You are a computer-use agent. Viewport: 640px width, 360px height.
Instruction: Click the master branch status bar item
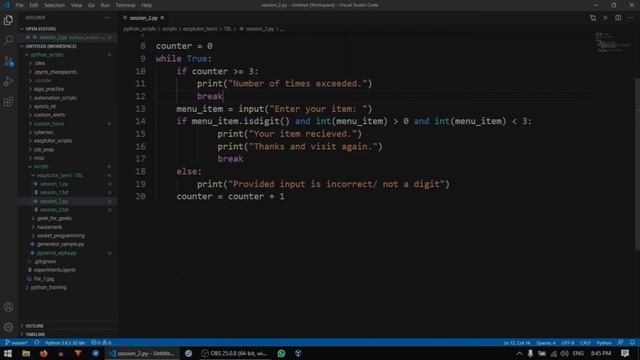click(x=16, y=342)
